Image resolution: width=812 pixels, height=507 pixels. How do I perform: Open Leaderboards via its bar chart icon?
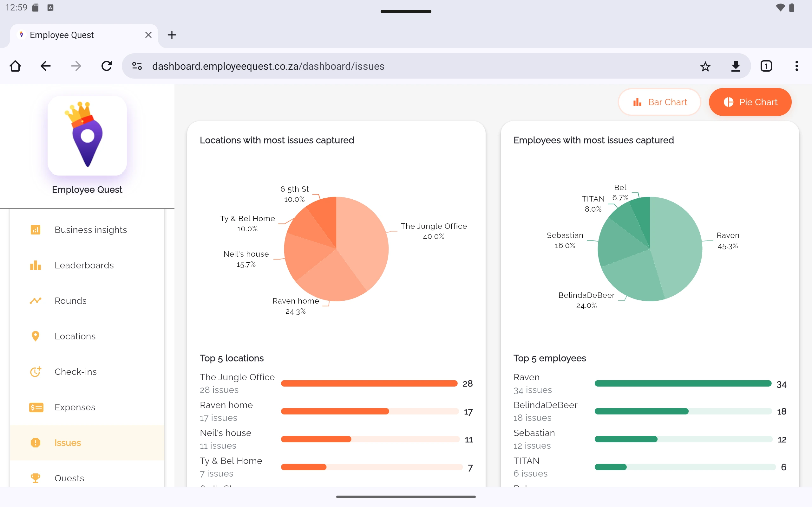36,265
